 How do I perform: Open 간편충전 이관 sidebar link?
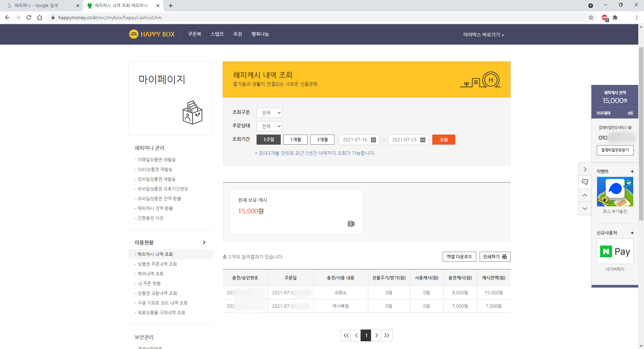149,218
